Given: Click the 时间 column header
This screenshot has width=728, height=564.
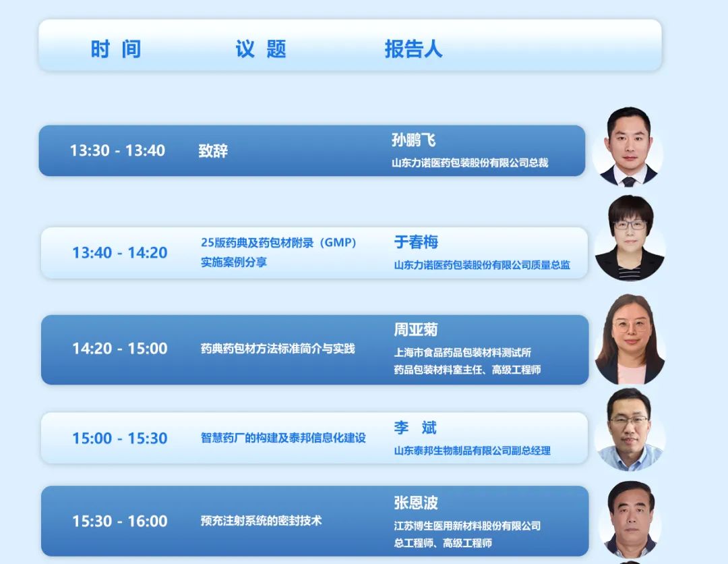Looking at the screenshot, I should pyautogui.click(x=116, y=49).
